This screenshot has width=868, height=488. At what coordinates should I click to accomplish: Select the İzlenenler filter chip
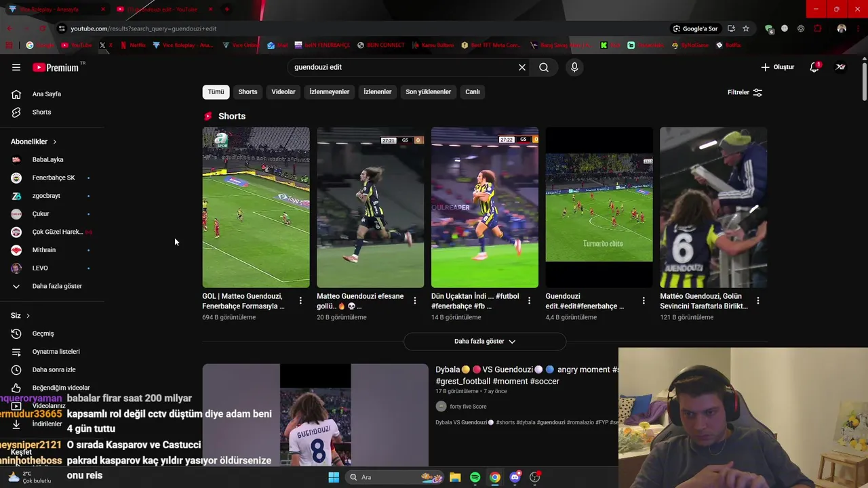(378, 92)
